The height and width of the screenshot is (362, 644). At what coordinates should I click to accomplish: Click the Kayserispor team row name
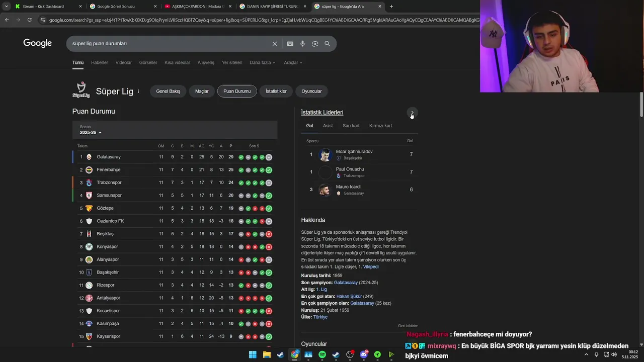point(109,336)
